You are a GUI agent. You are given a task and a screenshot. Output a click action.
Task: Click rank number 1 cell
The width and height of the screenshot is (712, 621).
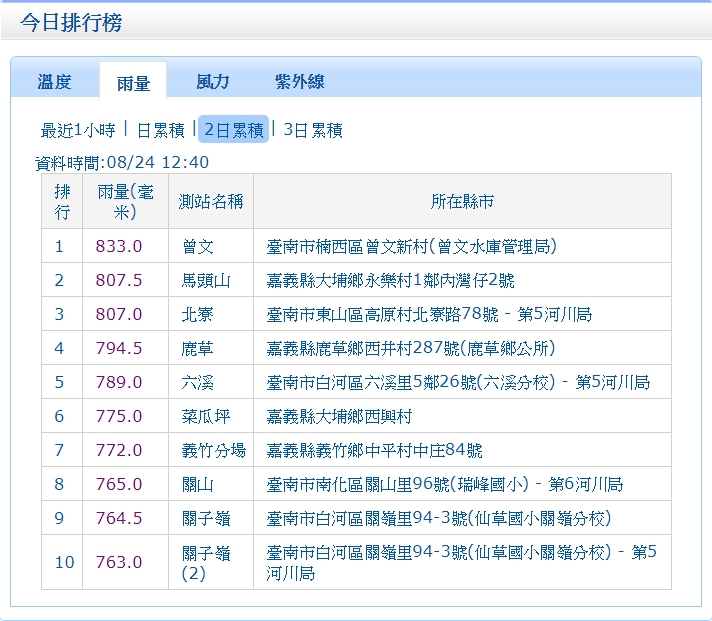click(x=62, y=246)
